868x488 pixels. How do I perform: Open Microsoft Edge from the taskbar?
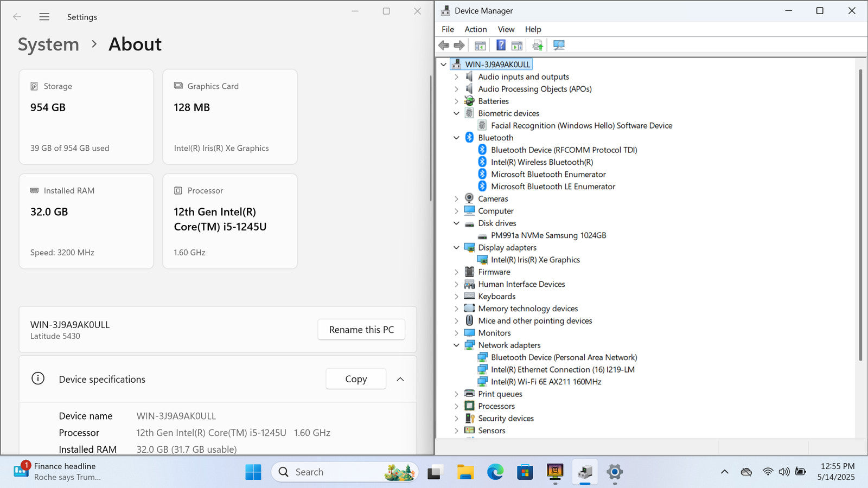495,472
